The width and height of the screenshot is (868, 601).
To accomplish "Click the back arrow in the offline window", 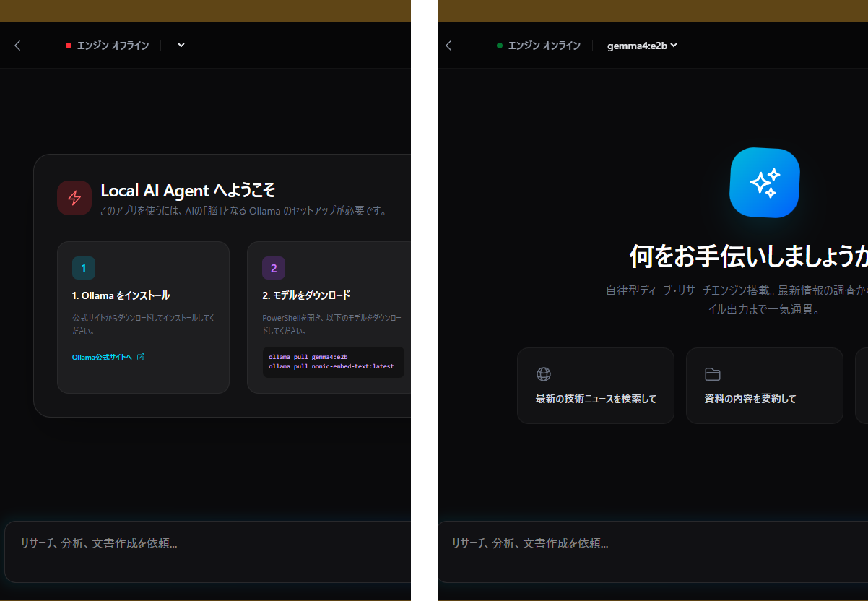I will tap(17, 46).
